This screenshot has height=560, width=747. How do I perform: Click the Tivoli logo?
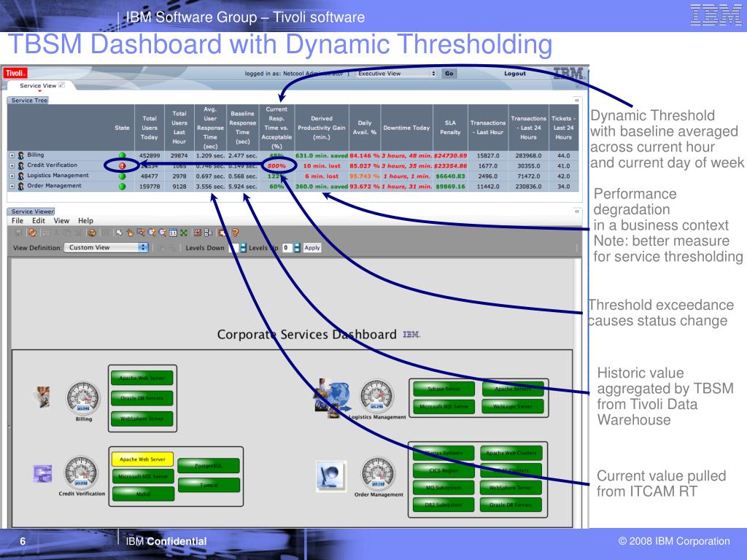pos(15,74)
